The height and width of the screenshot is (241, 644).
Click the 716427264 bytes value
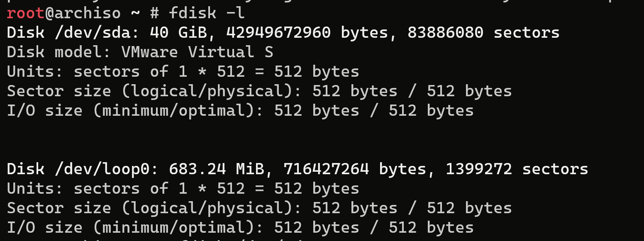coord(326,169)
